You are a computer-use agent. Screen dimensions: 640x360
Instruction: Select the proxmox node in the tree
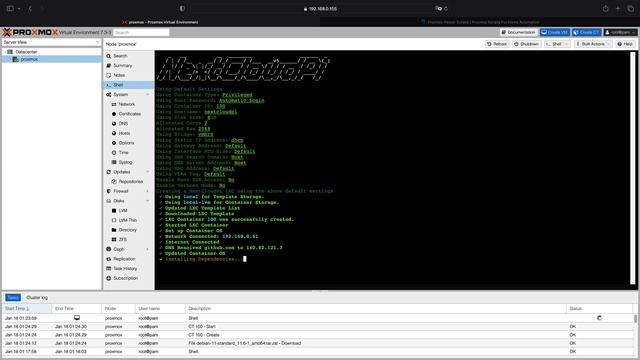(x=29, y=59)
